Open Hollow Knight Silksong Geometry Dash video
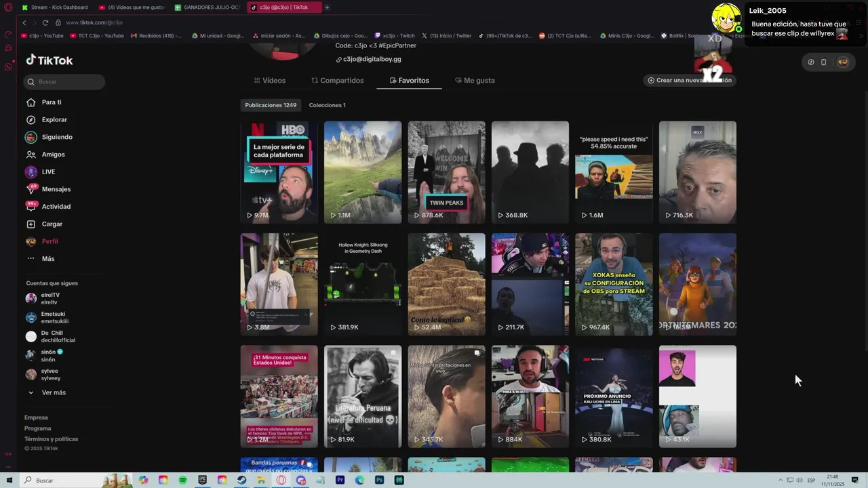Viewport: 868px width, 488px height. click(363, 284)
